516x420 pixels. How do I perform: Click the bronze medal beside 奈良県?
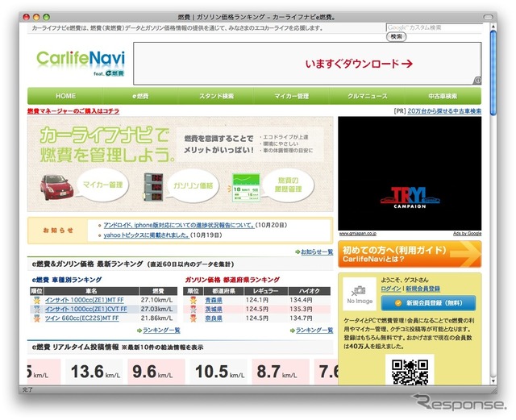tap(193, 318)
